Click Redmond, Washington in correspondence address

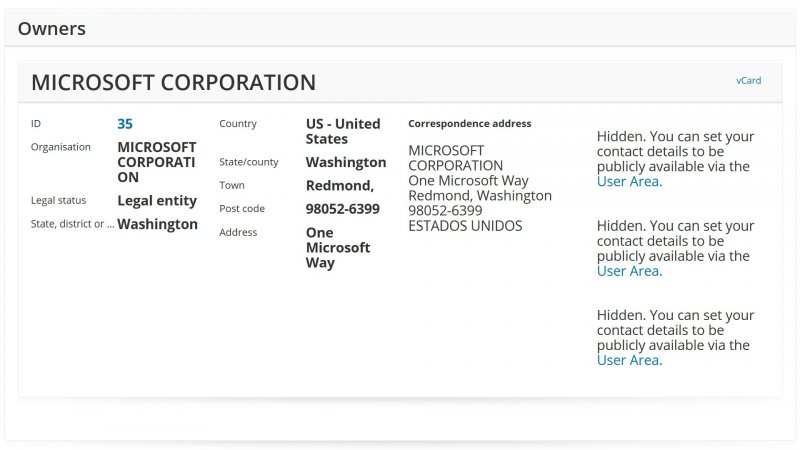pyautogui.click(x=480, y=196)
